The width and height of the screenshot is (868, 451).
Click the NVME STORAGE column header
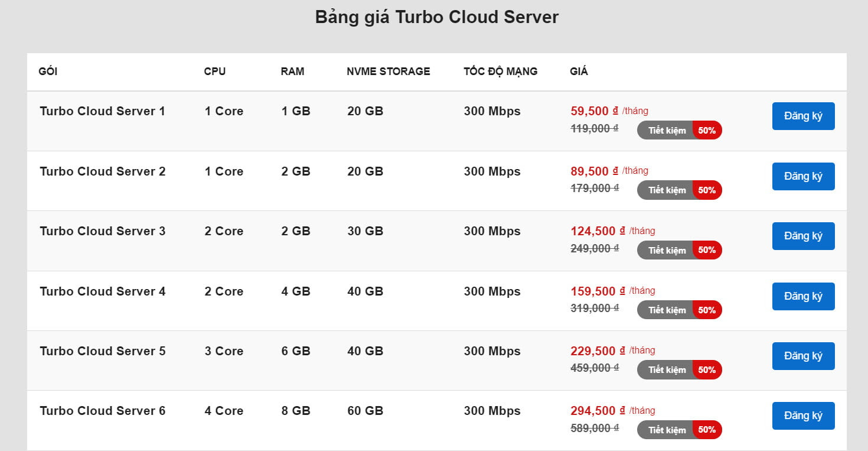[x=388, y=71]
